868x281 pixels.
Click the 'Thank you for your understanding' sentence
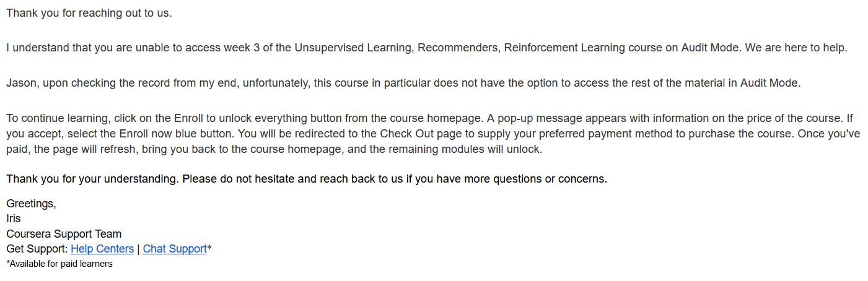tap(93, 179)
